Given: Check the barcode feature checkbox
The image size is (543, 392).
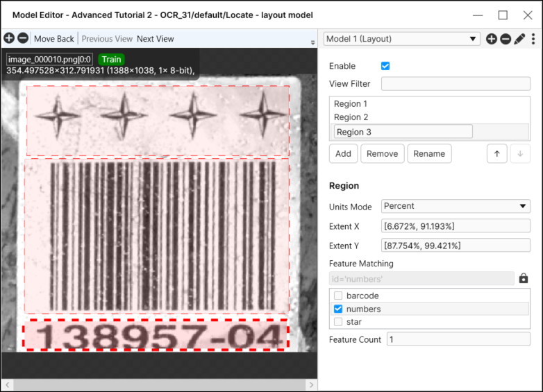Looking at the screenshot, I should 338,296.
